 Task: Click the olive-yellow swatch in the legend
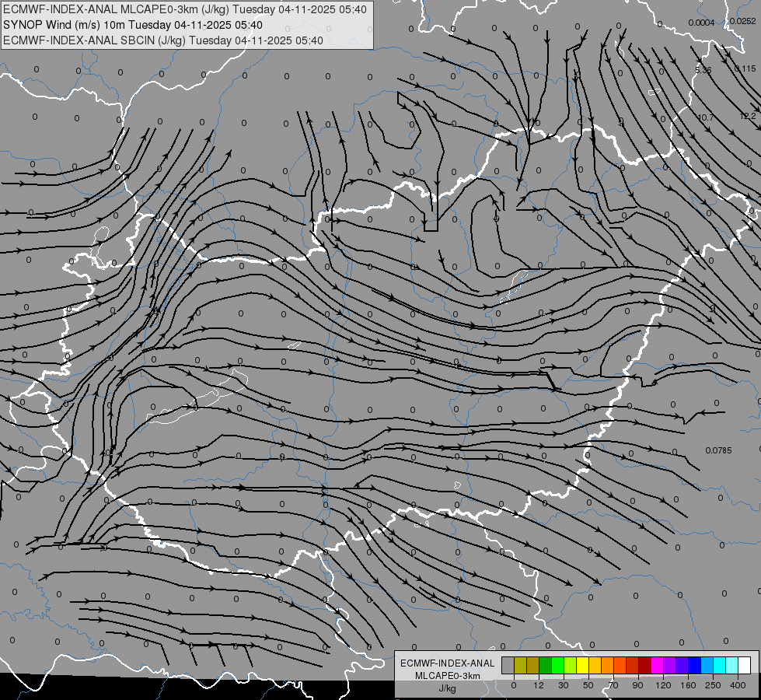pyautogui.click(x=520, y=665)
